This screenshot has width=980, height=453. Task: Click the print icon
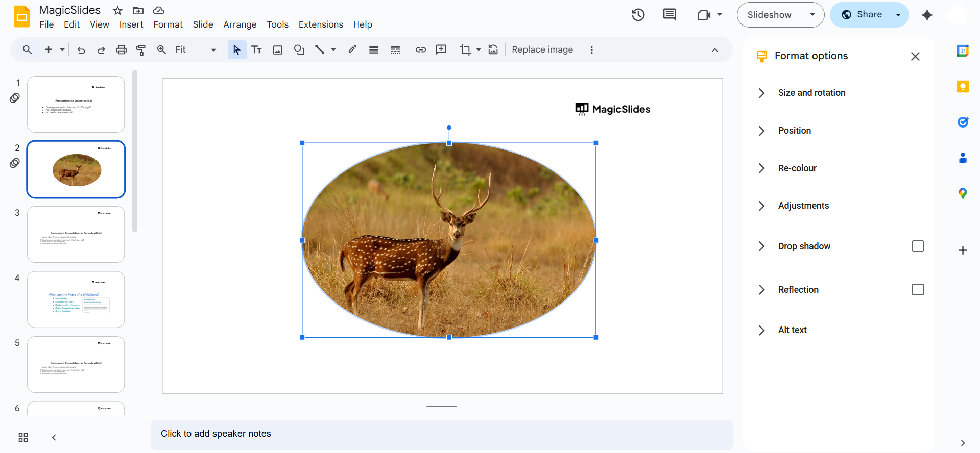point(121,49)
